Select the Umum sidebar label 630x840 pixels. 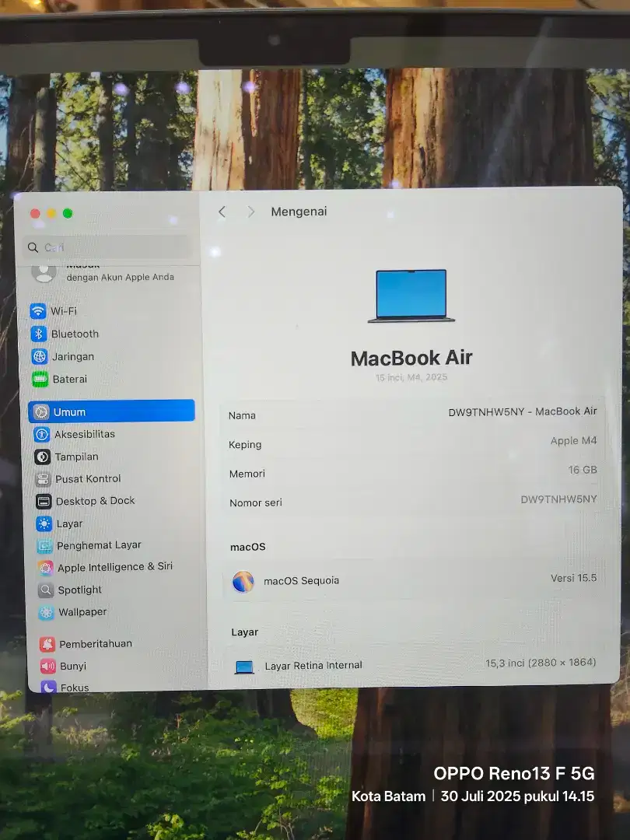click(x=70, y=412)
